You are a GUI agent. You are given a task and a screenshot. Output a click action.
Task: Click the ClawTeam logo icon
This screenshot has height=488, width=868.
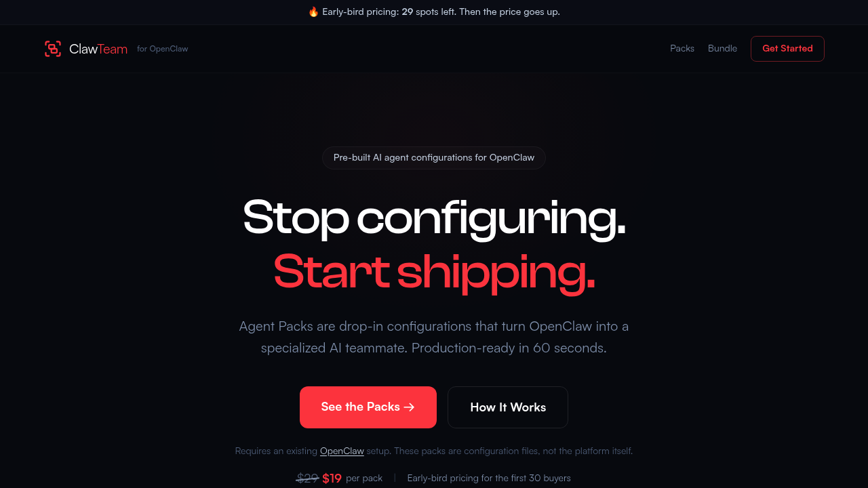point(53,49)
